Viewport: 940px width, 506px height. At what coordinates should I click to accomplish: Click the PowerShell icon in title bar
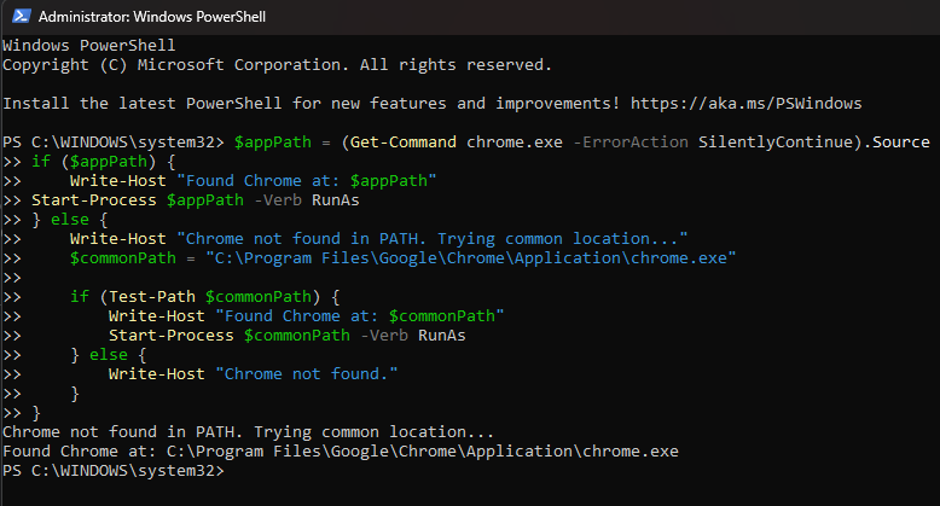[21, 16]
